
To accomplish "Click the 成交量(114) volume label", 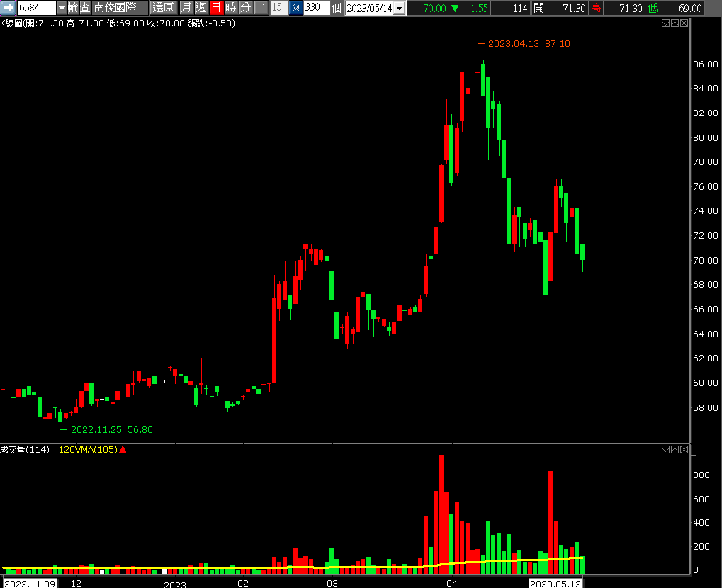I will [25, 450].
